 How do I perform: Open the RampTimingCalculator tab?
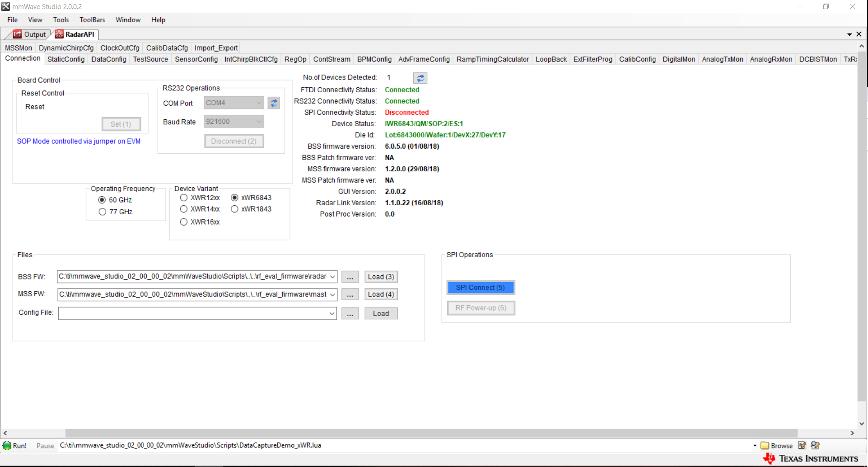click(x=492, y=59)
